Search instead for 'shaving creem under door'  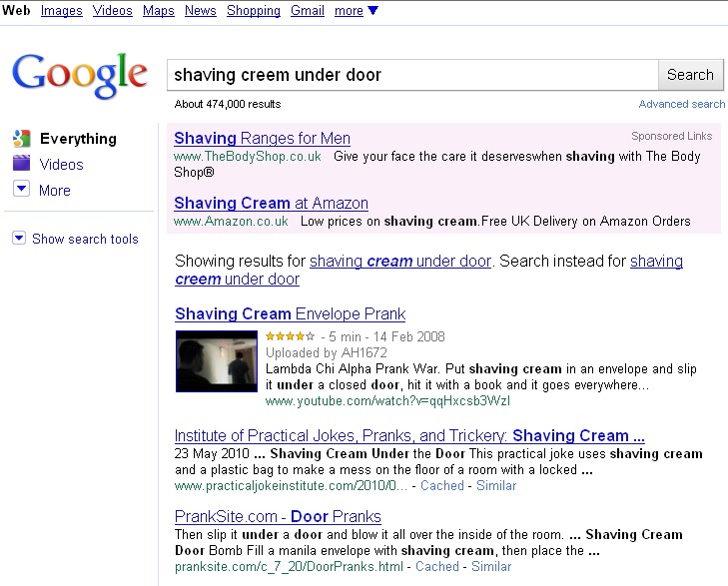(428, 270)
